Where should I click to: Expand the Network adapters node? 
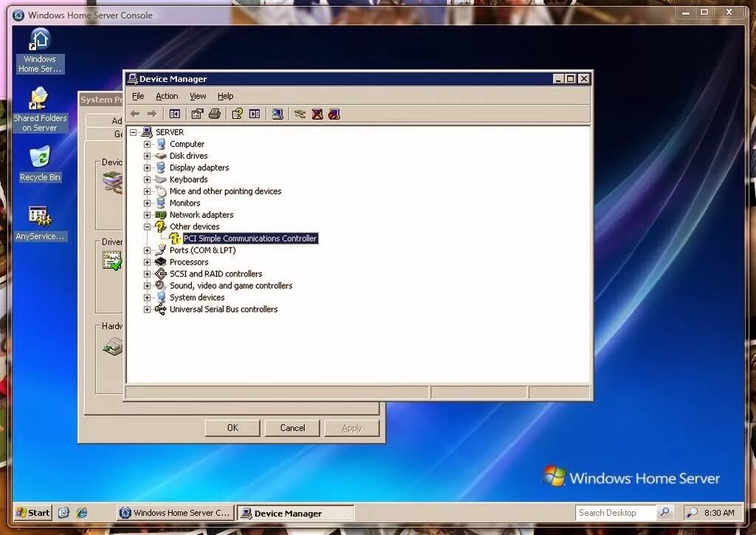coord(147,215)
